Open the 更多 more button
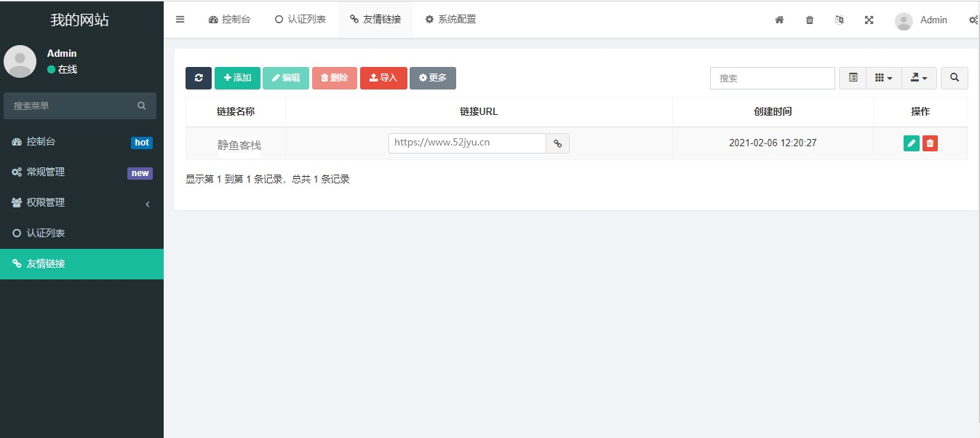The height and width of the screenshot is (438, 980). coord(433,78)
